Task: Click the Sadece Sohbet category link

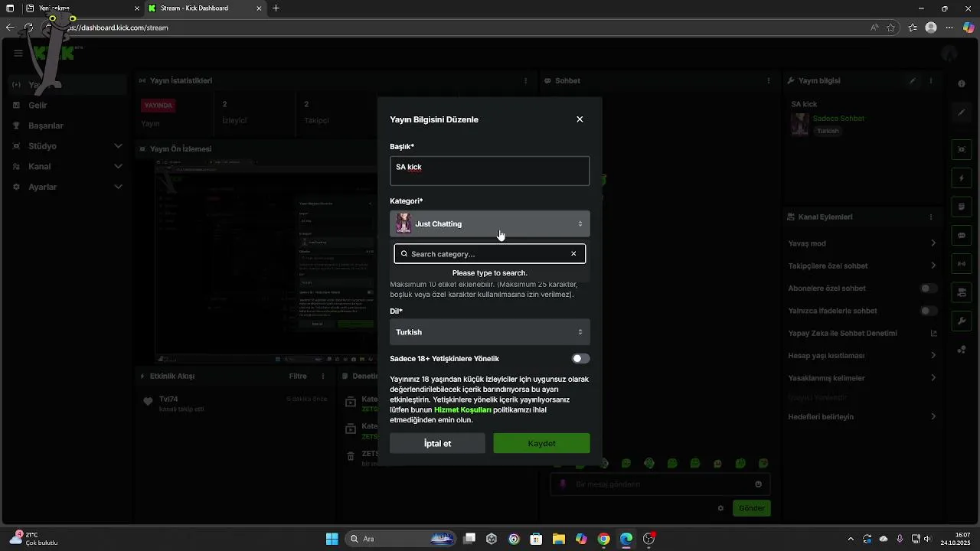Action: point(838,119)
